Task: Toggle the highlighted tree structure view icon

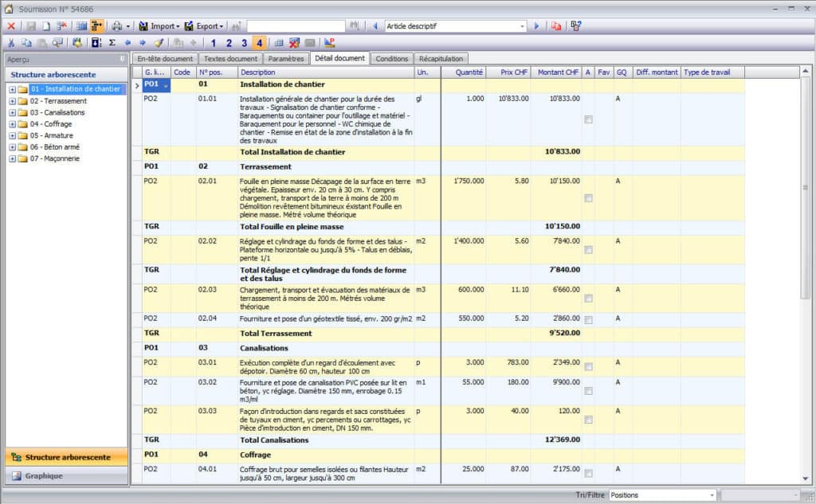Action: (96, 26)
